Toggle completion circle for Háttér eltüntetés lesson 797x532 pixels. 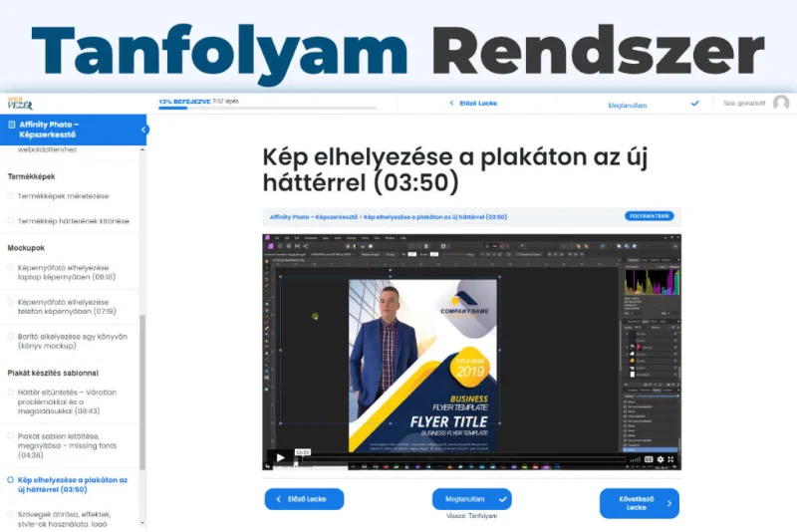[11, 393]
